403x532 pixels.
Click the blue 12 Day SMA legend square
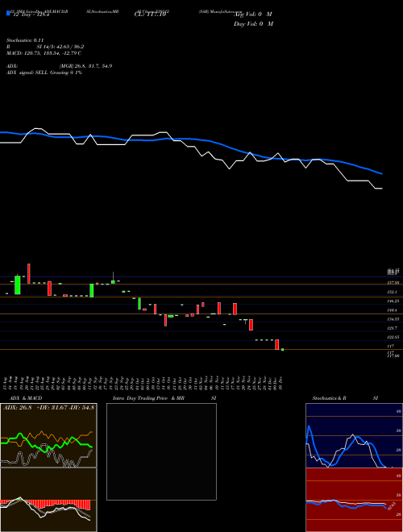coord(8,14)
